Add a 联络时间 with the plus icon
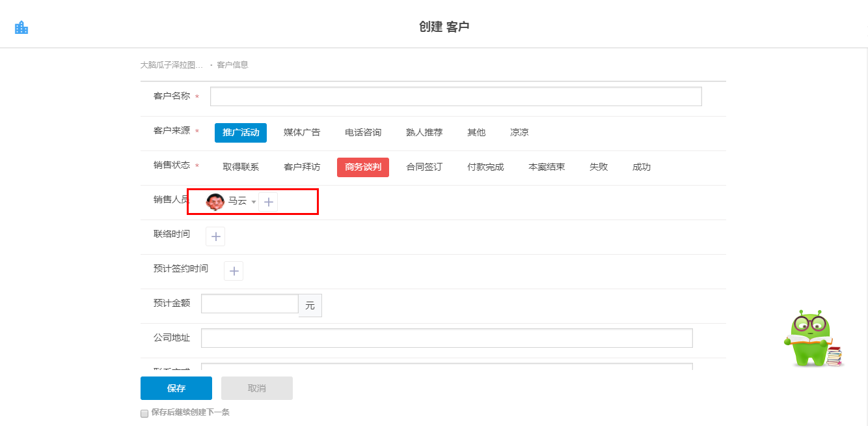868x426 pixels. [x=215, y=236]
